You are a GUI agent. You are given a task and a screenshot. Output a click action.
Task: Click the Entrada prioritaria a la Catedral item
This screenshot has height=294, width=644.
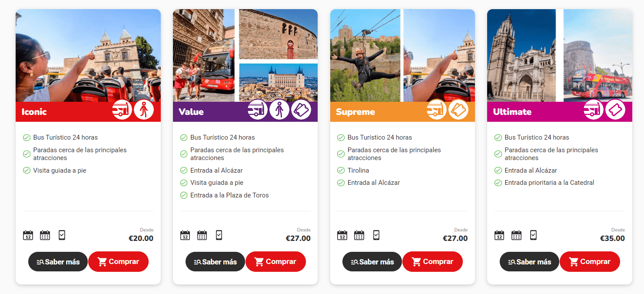tap(549, 183)
